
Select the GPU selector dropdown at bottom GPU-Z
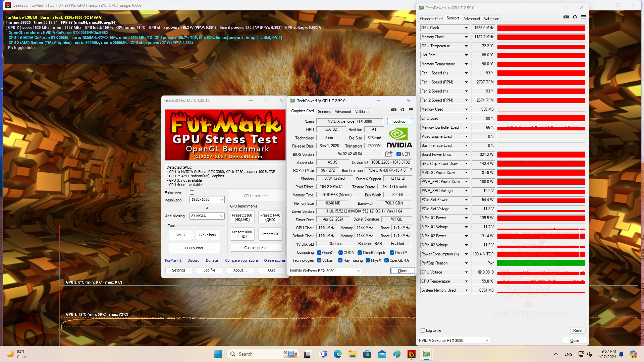coord(453,340)
